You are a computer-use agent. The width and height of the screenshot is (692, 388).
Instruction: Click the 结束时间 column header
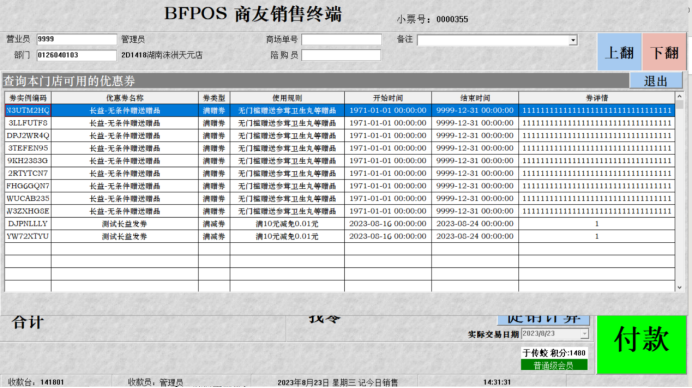tap(475, 98)
